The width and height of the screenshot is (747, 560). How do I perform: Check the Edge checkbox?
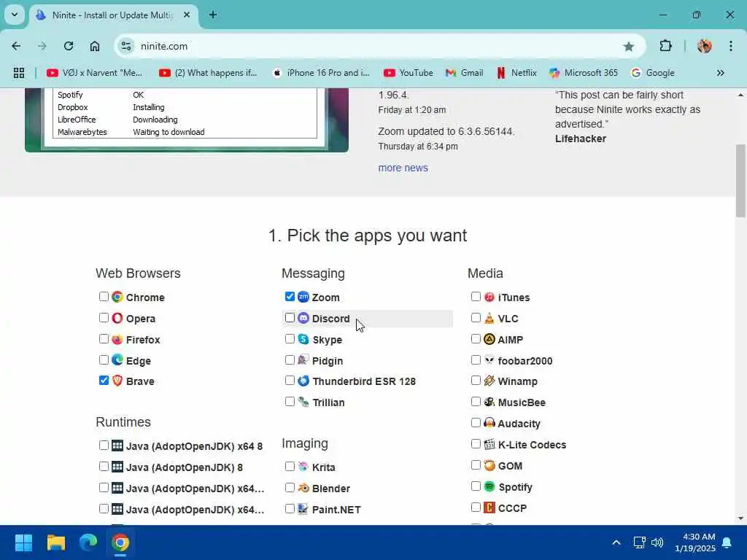pos(104,360)
